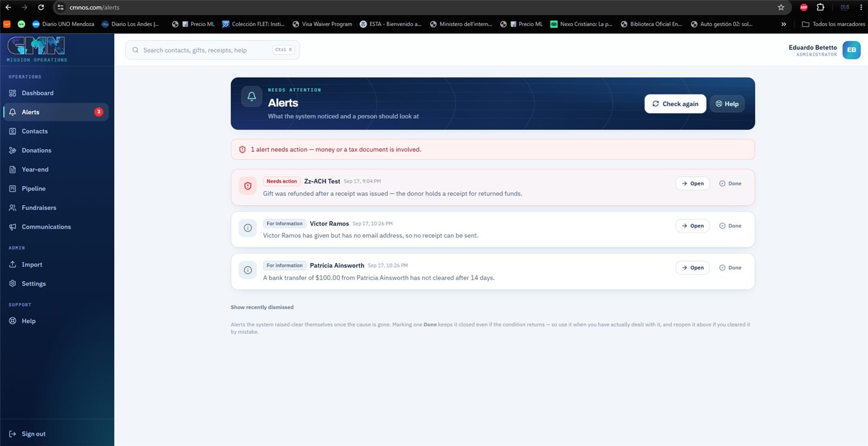
Task: Open Help in the sidebar
Action: point(56,321)
